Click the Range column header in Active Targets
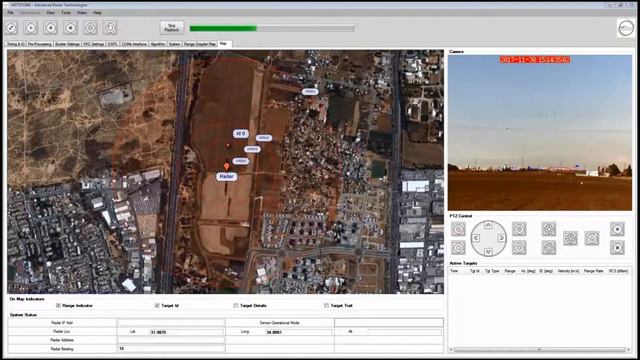 pos(510,271)
